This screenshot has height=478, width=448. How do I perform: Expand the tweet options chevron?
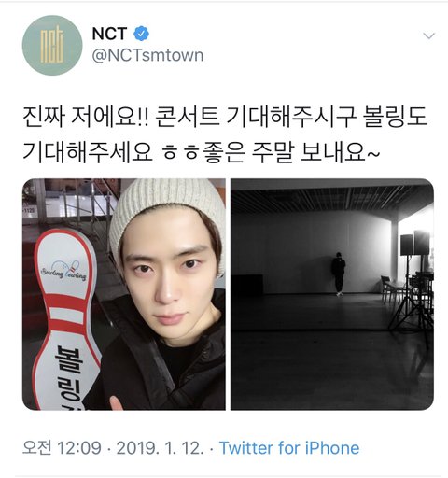coord(429,36)
